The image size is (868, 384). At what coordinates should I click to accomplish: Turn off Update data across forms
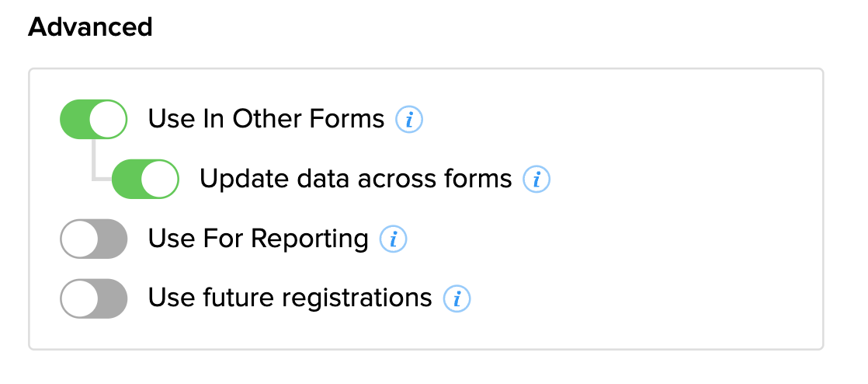145,180
